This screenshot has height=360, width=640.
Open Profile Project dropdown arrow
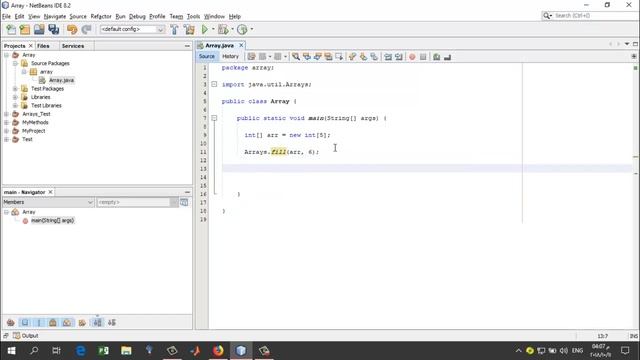coord(251,29)
